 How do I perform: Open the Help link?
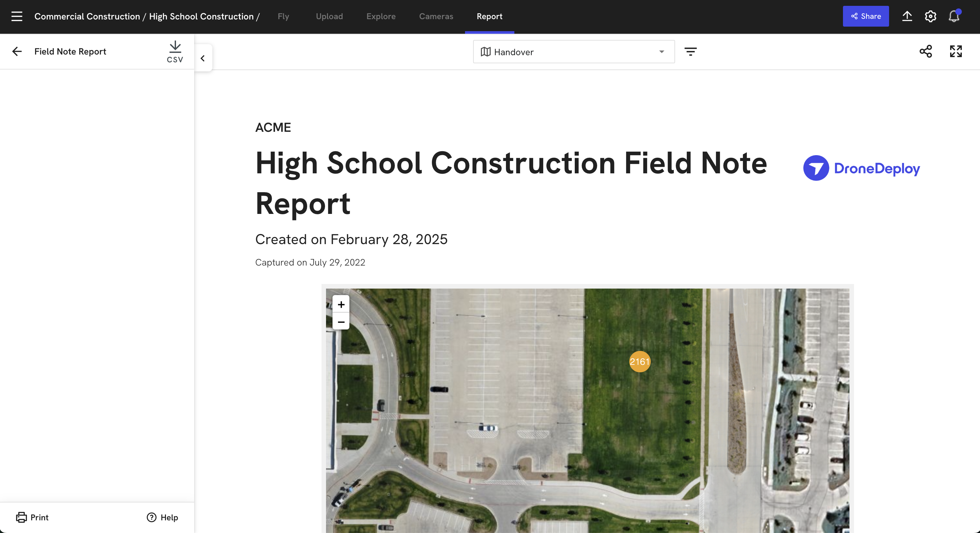click(x=162, y=517)
